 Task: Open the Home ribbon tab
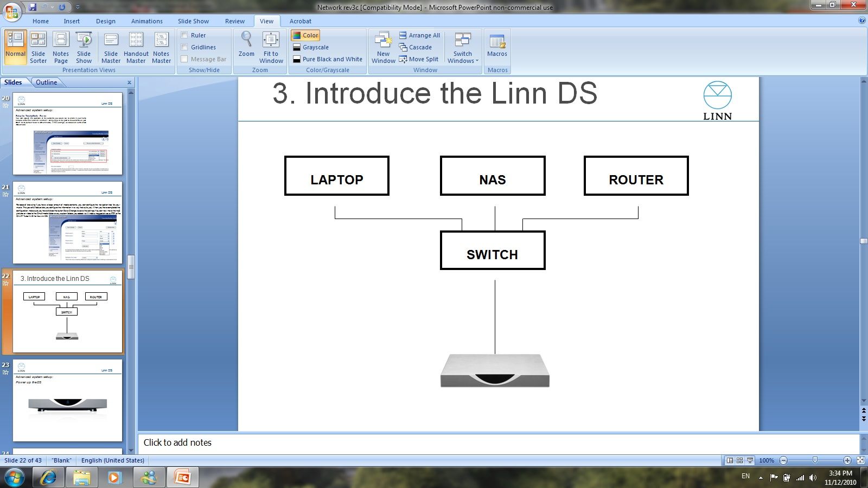pos(41,21)
